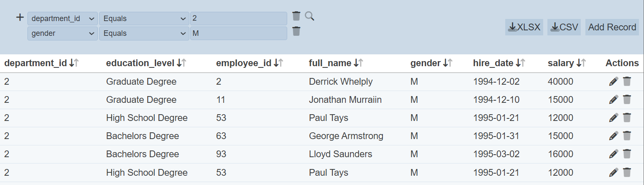Sort the table by the salary column
The height and width of the screenshot is (185, 644).
click(581, 63)
